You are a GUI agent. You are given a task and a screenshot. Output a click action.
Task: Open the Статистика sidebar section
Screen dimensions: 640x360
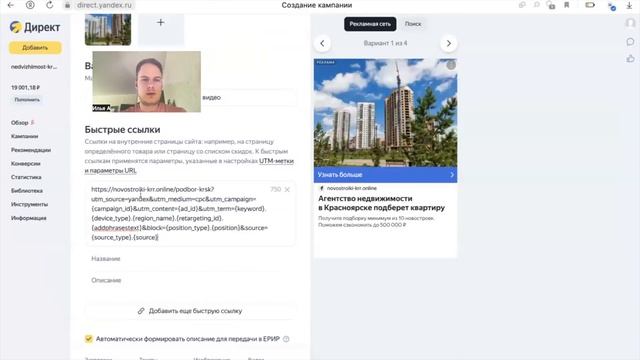[x=26, y=177]
